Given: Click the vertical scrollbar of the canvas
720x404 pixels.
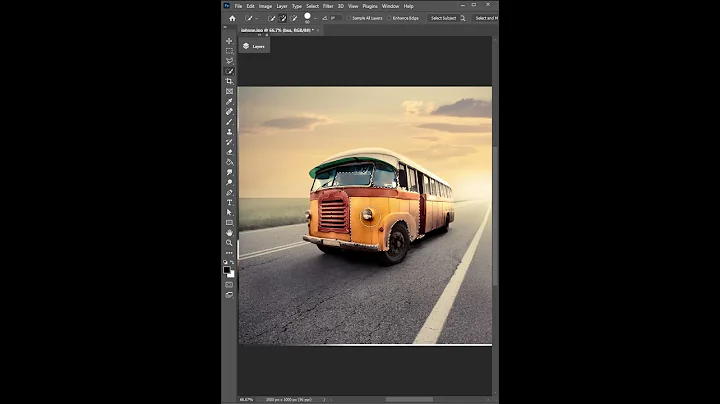Looking at the screenshot, I should point(495,216).
